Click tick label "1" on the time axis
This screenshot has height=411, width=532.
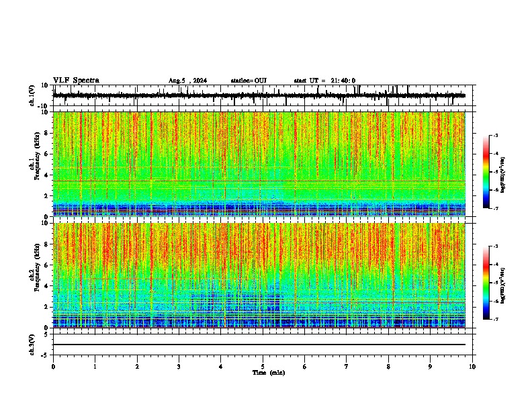pos(95,367)
